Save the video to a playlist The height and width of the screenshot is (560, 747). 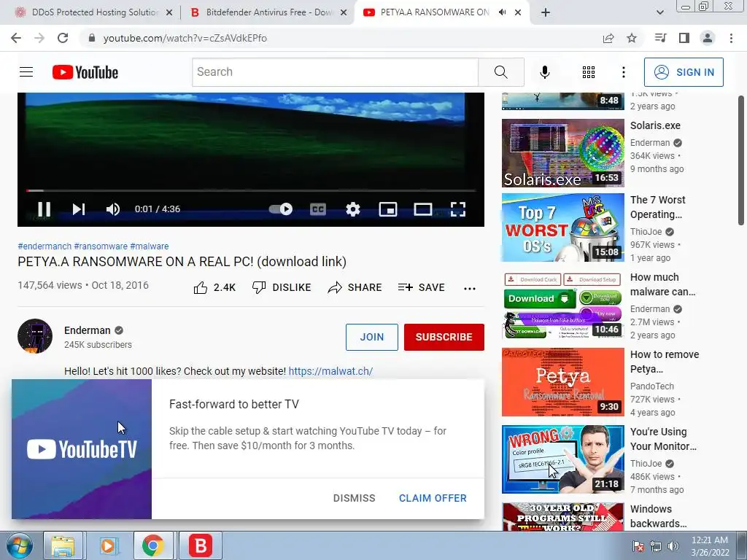pos(421,287)
